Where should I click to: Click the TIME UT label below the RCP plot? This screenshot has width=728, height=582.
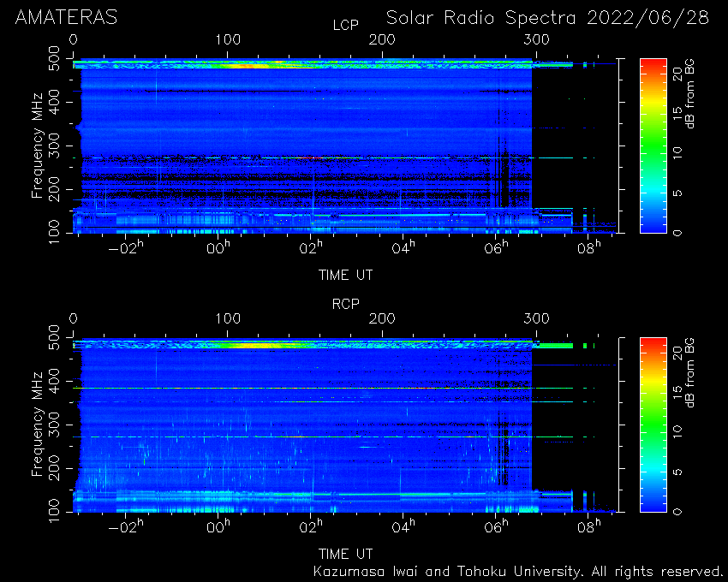[345, 554]
